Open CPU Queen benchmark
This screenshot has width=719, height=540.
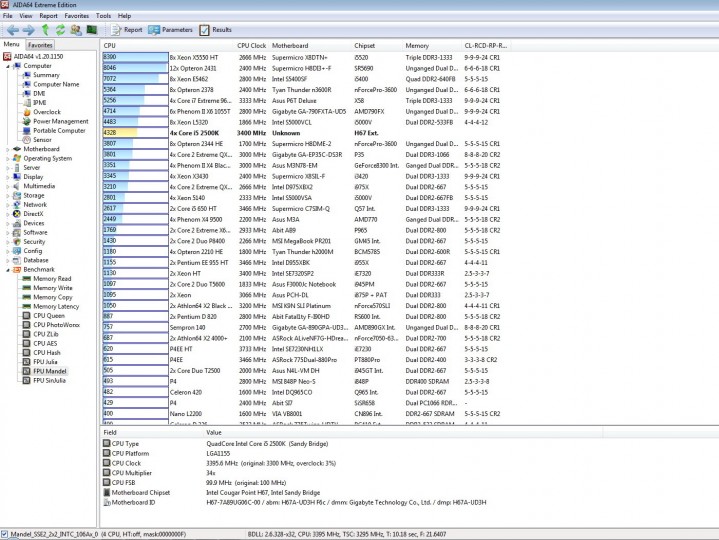[x=49, y=316]
